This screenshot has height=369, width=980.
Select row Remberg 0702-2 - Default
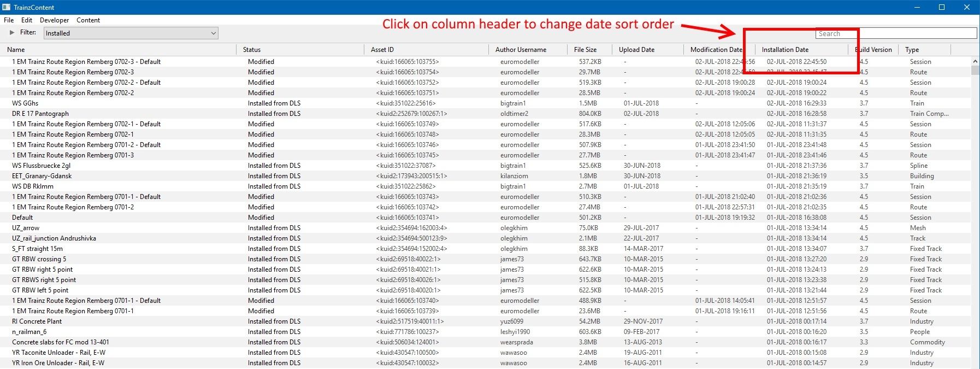[486, 83]
